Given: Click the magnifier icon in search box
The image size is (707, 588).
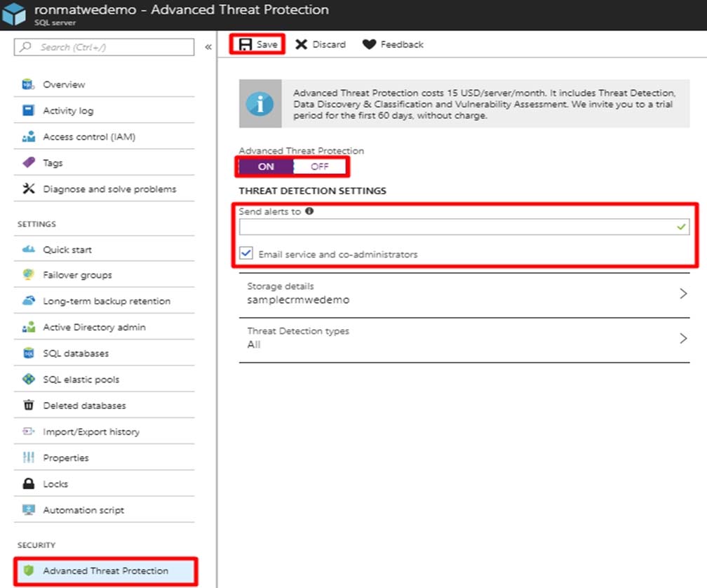Looking at the screenshot, I should [x=26, y=46].
